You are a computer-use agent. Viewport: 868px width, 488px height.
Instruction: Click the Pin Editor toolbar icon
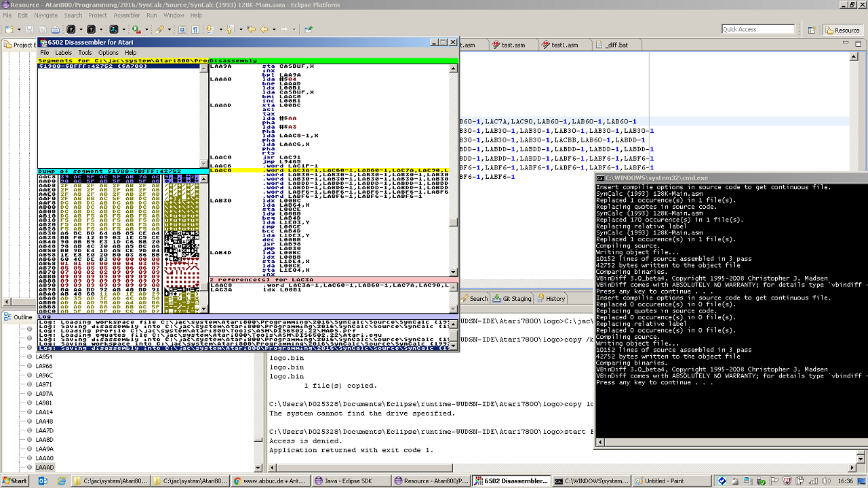pyautogui.click(x=309, y=30)
